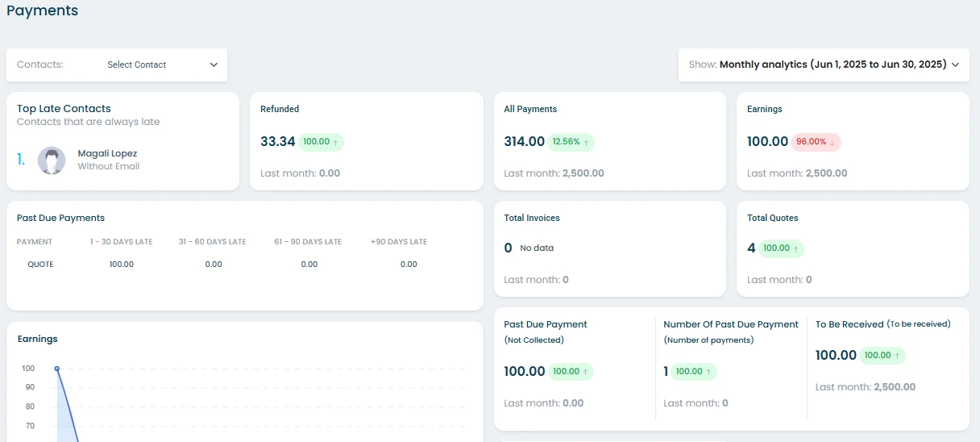Viewport: 980px width, 442px height.
Task: Click the +90 Days Late column header
Action: tap(399, 242)
